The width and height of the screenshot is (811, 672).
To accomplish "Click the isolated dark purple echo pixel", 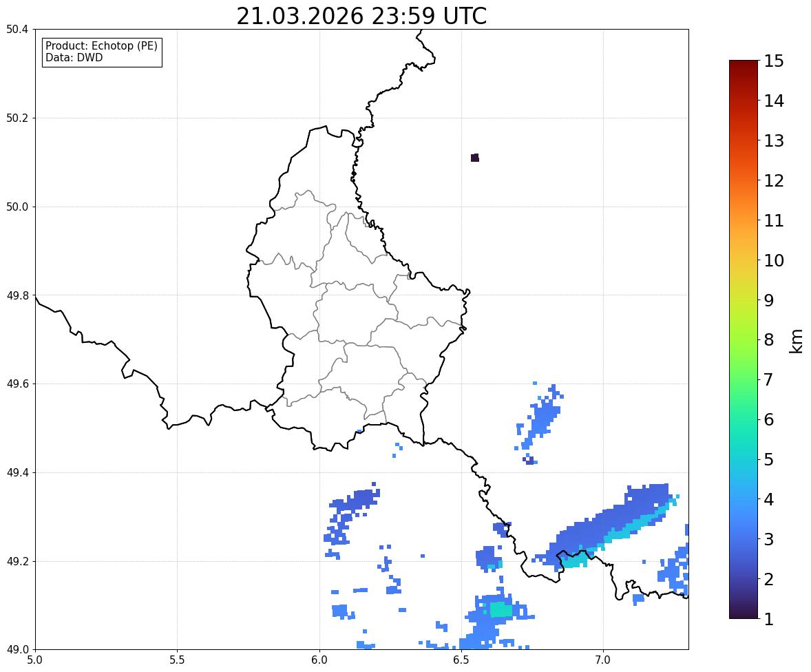I will [x=475, y=158].
